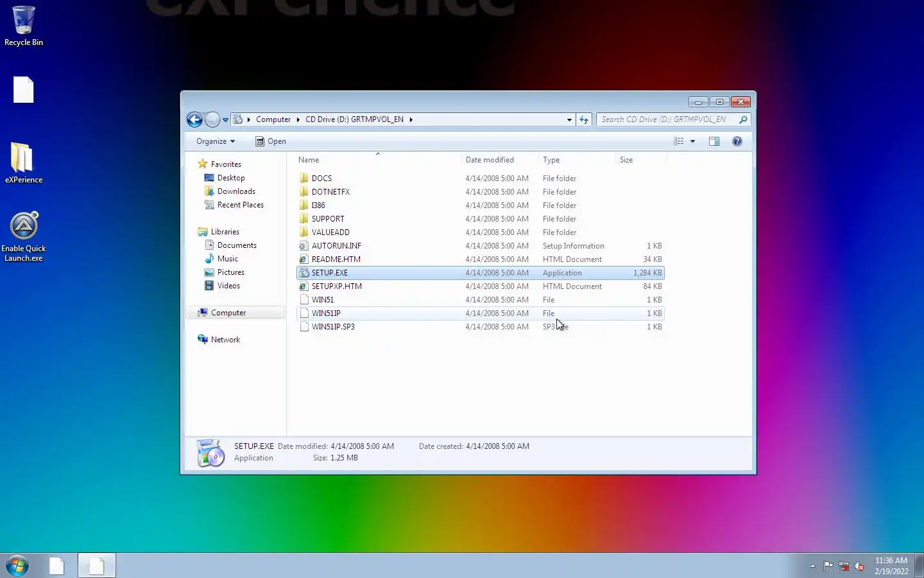Open recent pages dropdown next to Forward

[x=225, y=120]
